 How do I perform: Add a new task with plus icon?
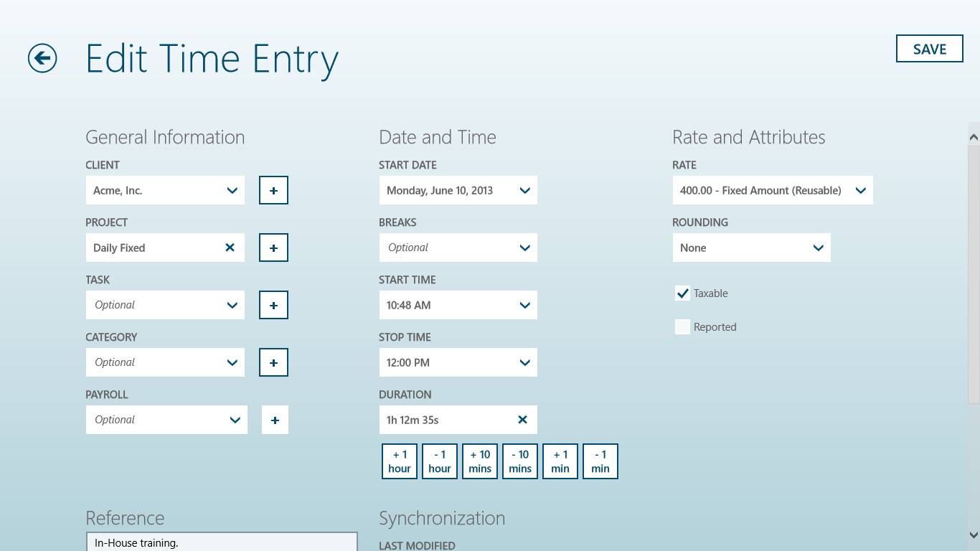[273, 306]
